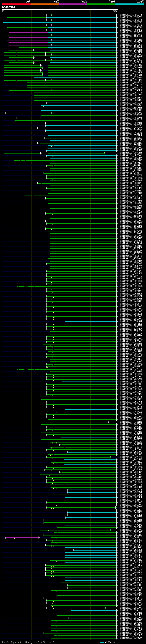Open hit UniRef100_A8HP90

pyautogui.click(x=131, y=22)
